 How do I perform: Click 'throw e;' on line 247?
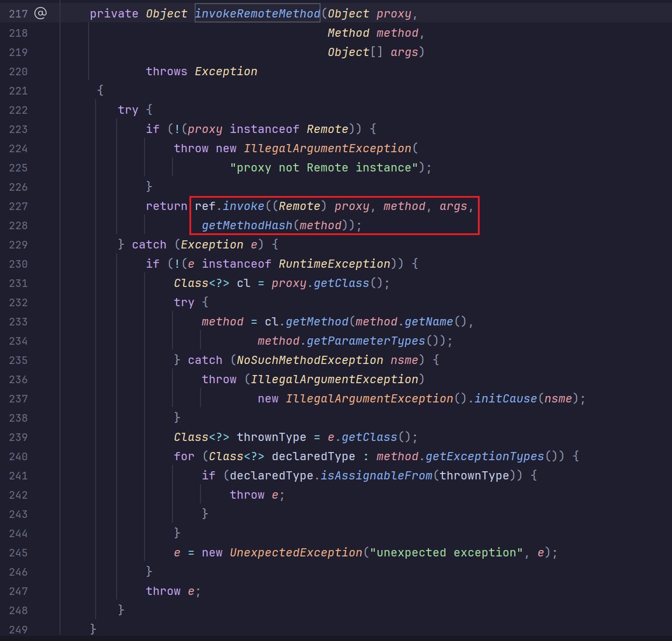coord(173,591)
